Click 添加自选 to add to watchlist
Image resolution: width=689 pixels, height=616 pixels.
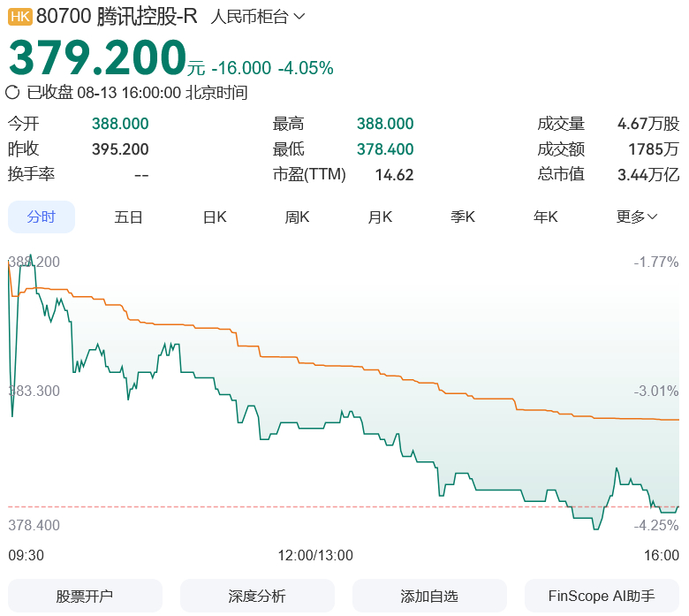point(429,596)
